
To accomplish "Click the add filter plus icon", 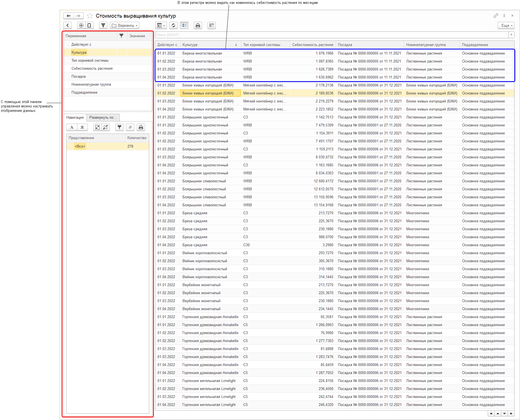I will coord(81,26).
